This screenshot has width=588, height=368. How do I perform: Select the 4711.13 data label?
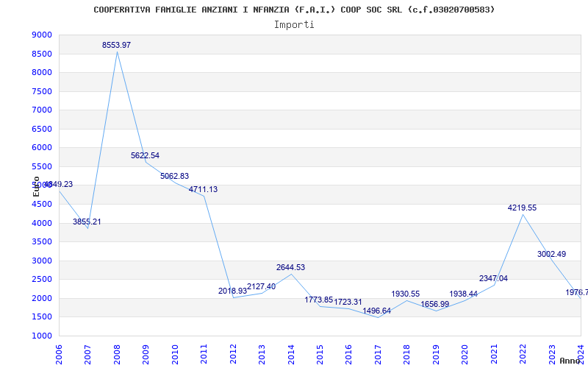[204, 190]
